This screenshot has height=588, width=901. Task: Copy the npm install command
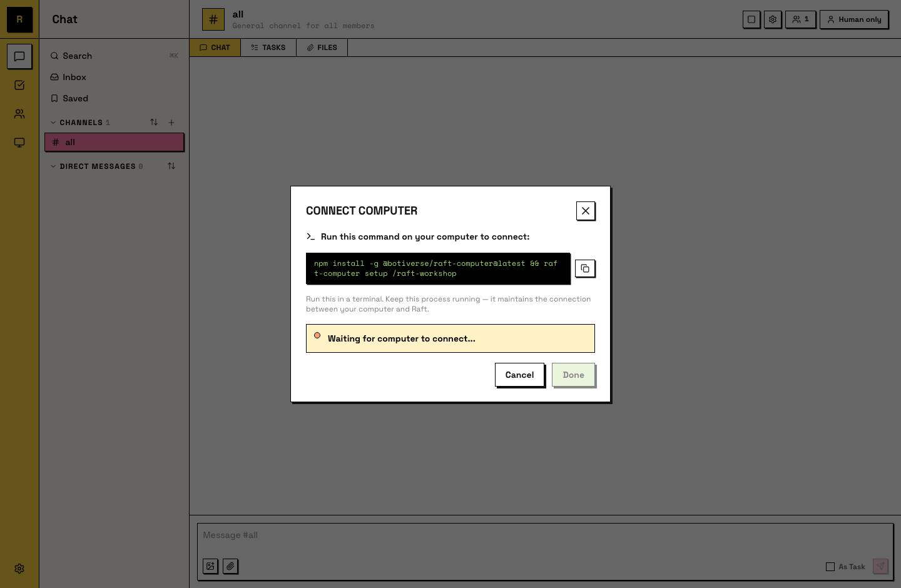click(x=585, y=268)
